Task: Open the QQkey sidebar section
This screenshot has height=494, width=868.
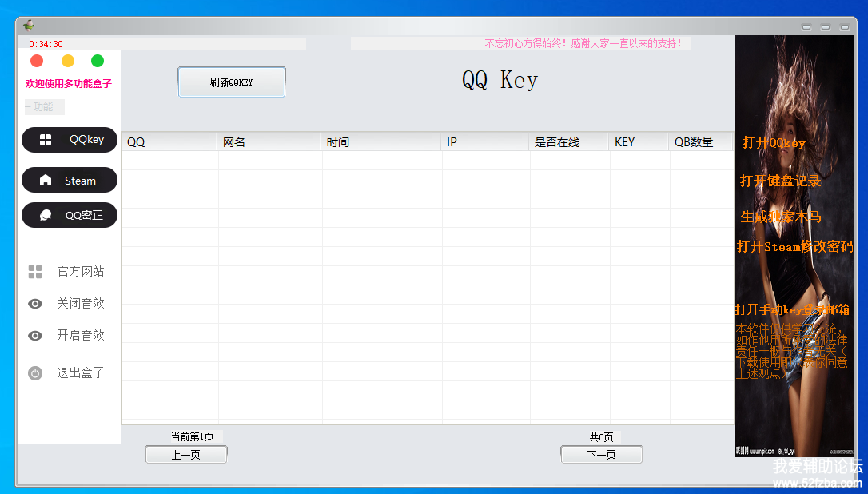Action: [x=70, y=140]
